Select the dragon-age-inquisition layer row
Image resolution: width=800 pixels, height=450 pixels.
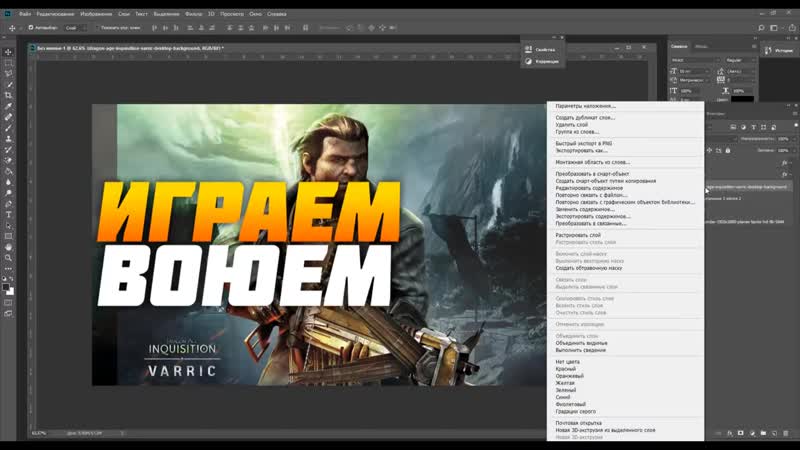[748, 187]
